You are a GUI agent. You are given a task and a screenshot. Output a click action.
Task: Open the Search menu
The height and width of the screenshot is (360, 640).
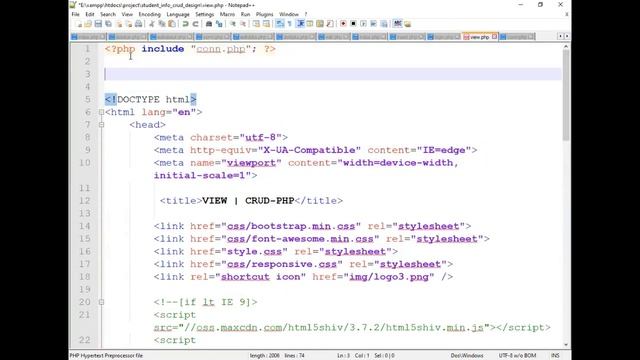point(108,14)
